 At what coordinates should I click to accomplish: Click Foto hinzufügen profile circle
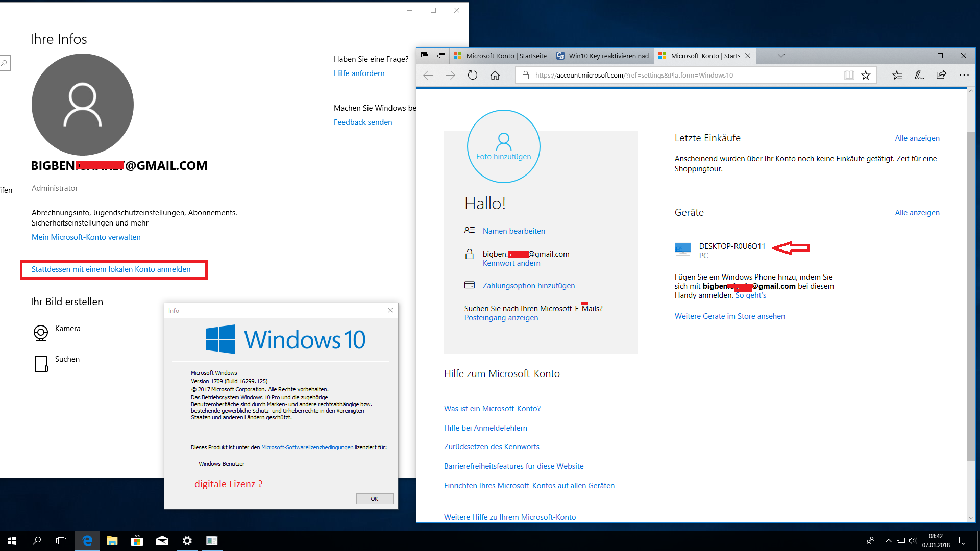(x=503, y=146)
